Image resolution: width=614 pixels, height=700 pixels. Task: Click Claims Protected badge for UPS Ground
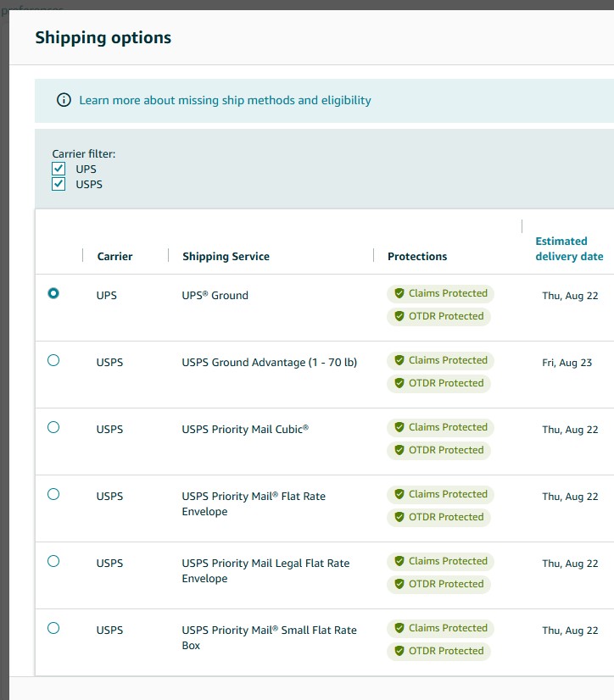coord(440,293)
